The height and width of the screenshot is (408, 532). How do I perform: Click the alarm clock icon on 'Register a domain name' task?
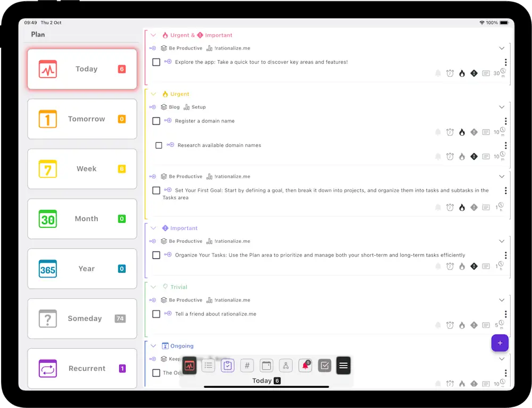pyautogui.click(x=450, y=132)
